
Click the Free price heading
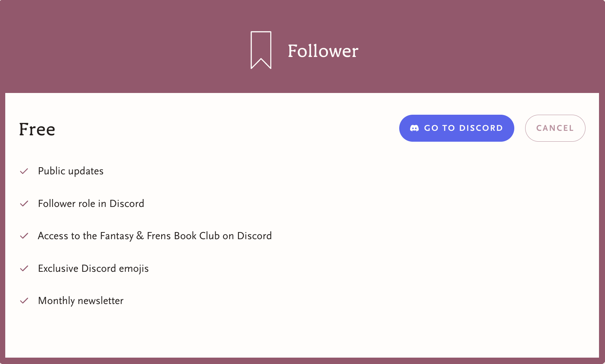[x=37, y=129]
